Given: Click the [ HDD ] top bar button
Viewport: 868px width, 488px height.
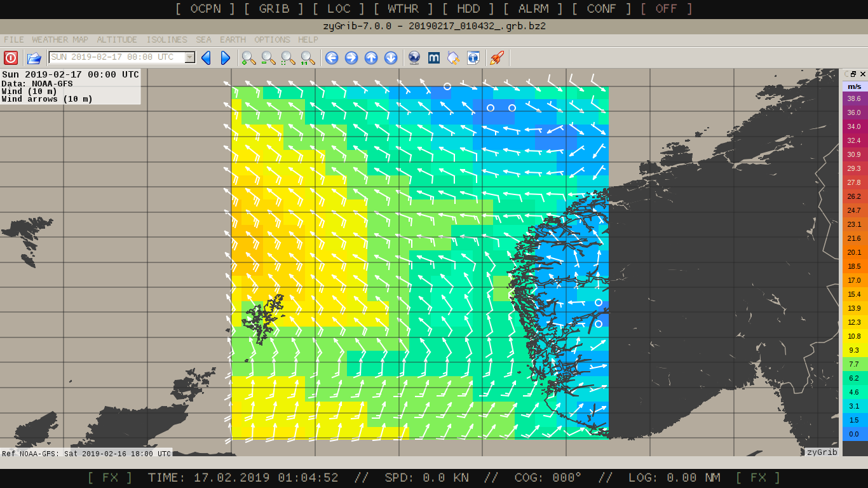Looking at the screenshot, I should tap(469, 9).
